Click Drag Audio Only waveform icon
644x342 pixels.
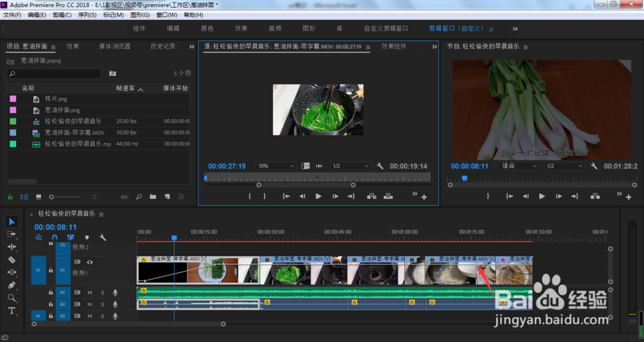319,166
